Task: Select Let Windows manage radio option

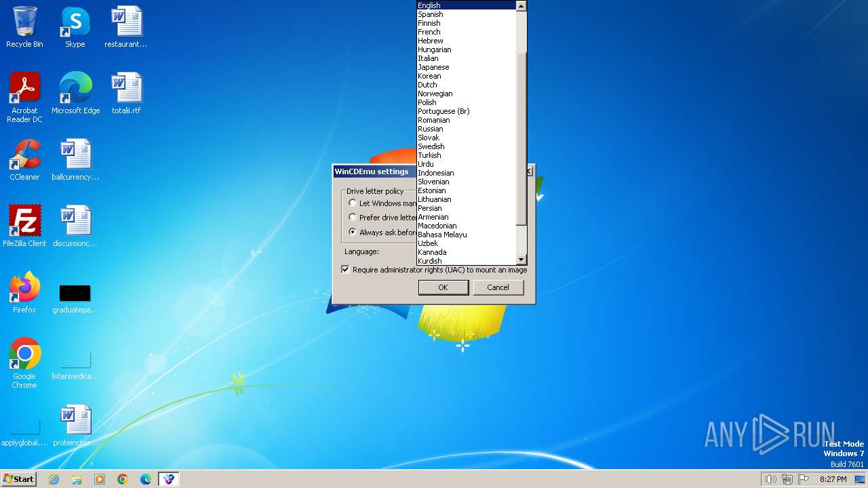Action: coord(353,203)
